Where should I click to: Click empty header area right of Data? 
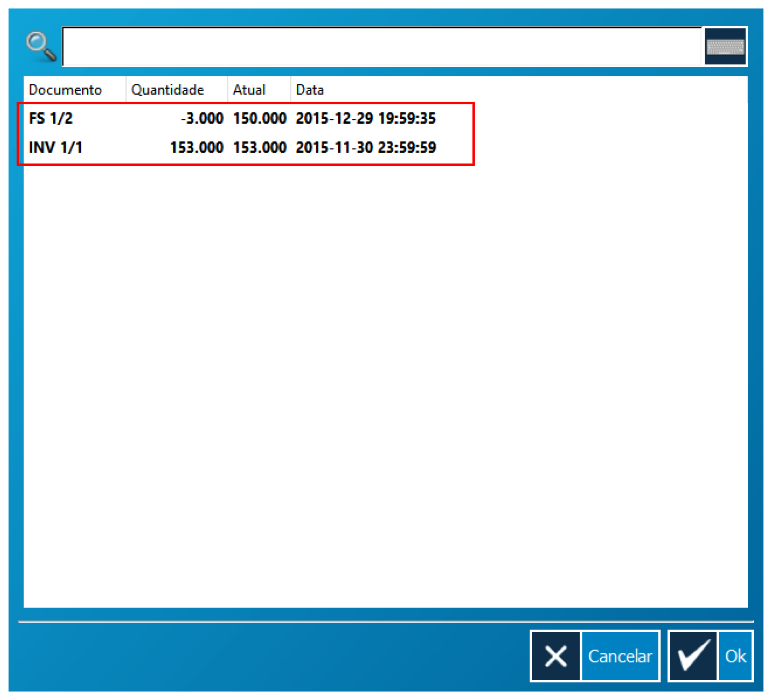(x=530, y=90)
